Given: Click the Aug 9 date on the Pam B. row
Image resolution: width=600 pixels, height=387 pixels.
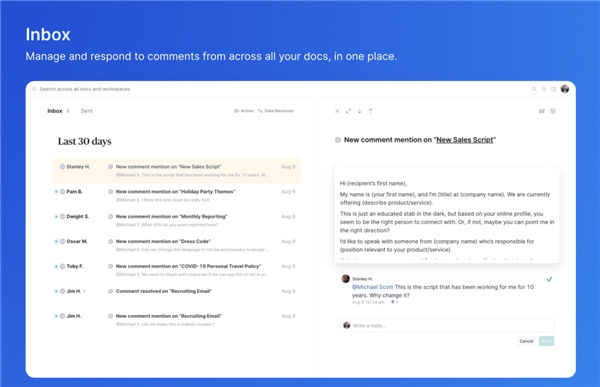Looking at the screenshot, I should click(289, 192).
